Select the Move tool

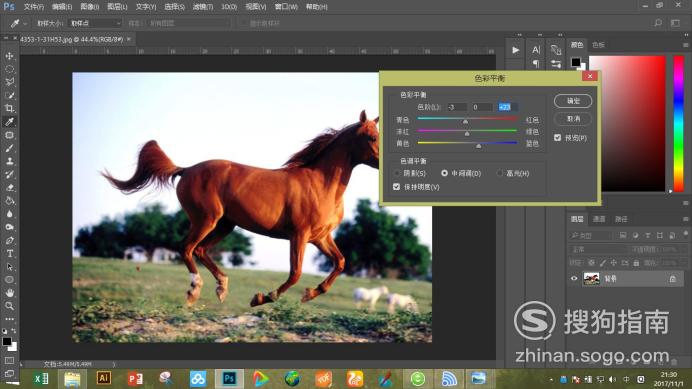pos(9,56)
